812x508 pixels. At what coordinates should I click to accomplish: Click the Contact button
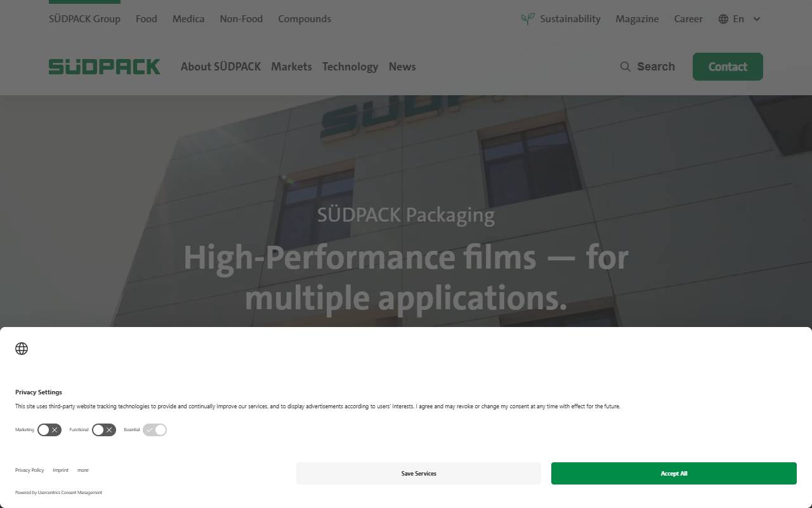(728, 67)
